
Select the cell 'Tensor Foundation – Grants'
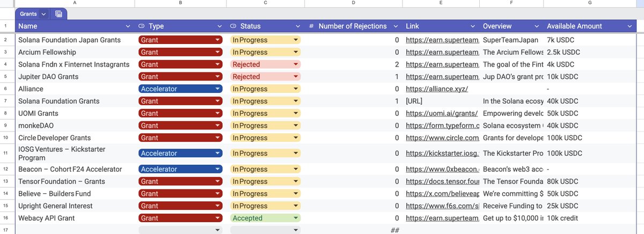(75, 182)
